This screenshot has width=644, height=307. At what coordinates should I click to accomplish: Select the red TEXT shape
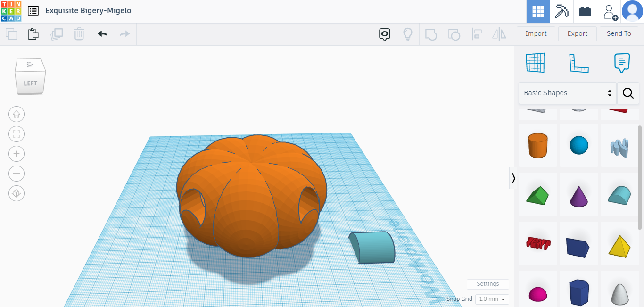(x=537, y=243)
